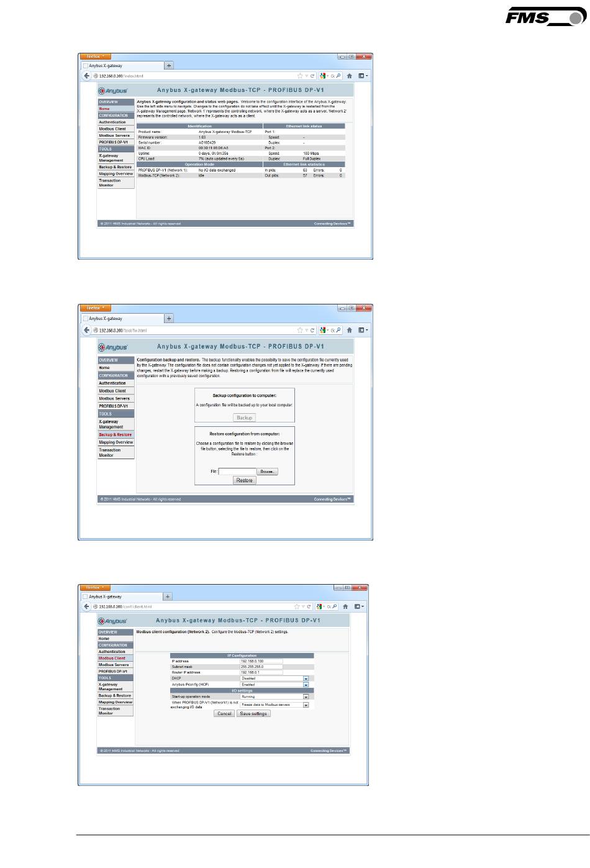Open Authentication menu on Home status page
Image resolution: width=590 pixels, height=868 pixels.
click(x=116, y=122)
